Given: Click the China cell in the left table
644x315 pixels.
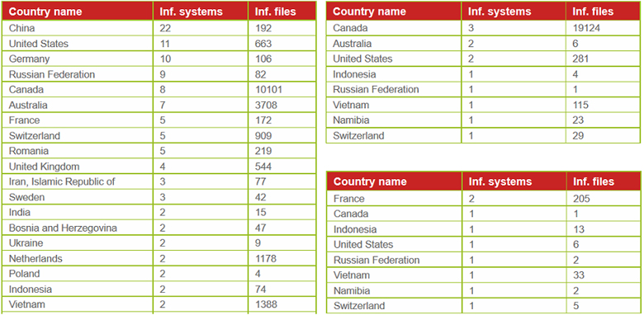Looking at the screenshot, I should [x=78, y=28].
